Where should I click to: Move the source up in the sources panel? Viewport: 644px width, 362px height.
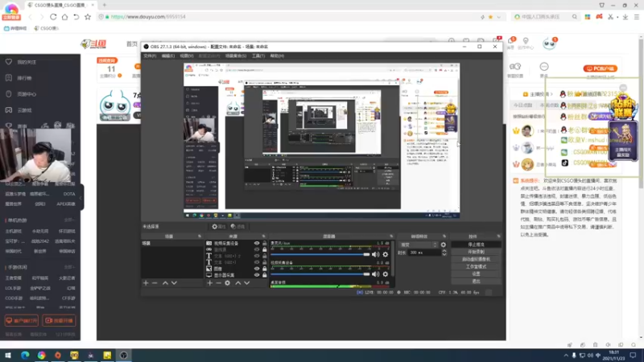[x=237, y=283]
